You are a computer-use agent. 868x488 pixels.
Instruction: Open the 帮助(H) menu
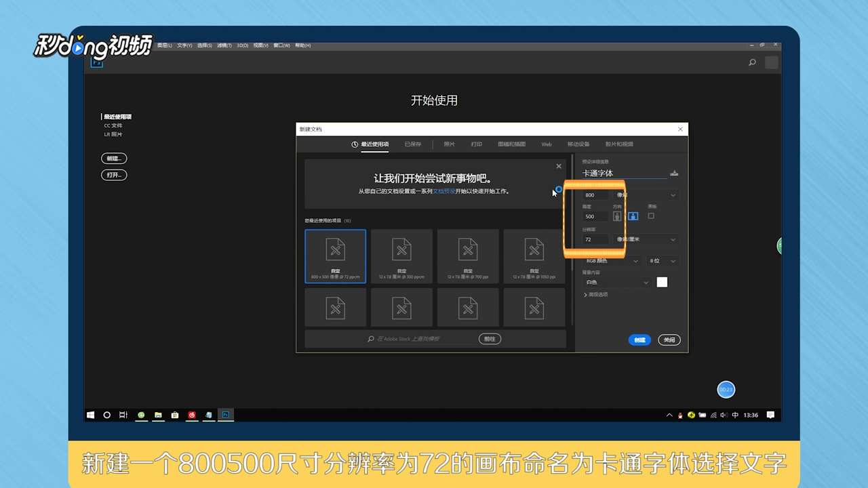coord(302,45)
